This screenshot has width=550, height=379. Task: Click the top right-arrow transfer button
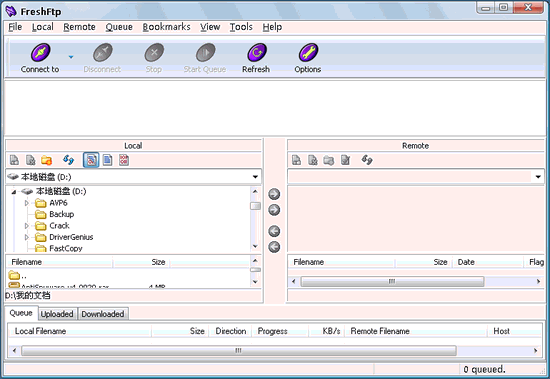pos(274,194)
